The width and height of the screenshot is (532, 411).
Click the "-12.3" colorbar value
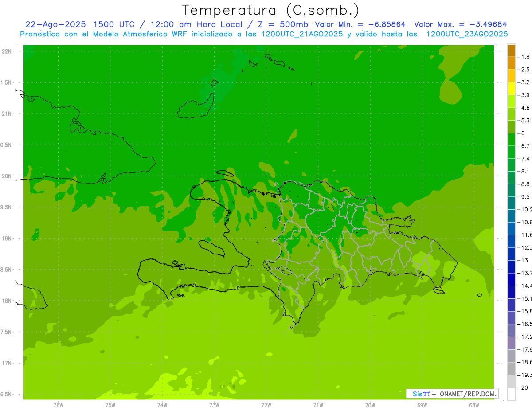[x=525, y=247]
